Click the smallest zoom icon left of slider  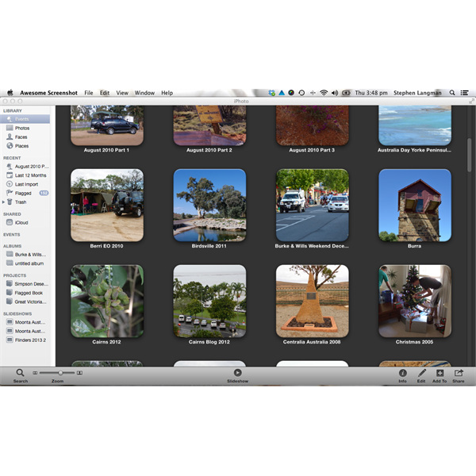pyautogui.click(x=35, y=373)
